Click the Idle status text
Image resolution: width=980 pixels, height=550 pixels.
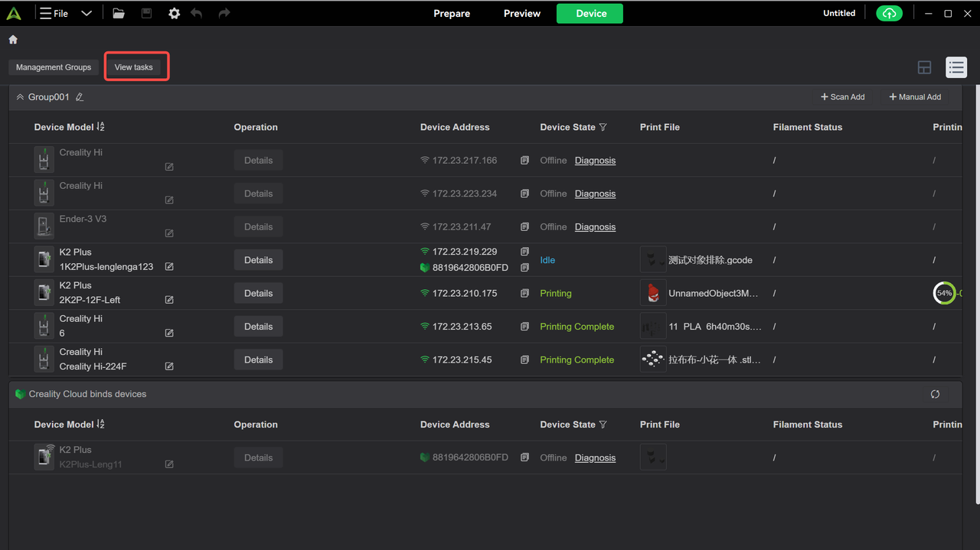(x=547, y=260)
